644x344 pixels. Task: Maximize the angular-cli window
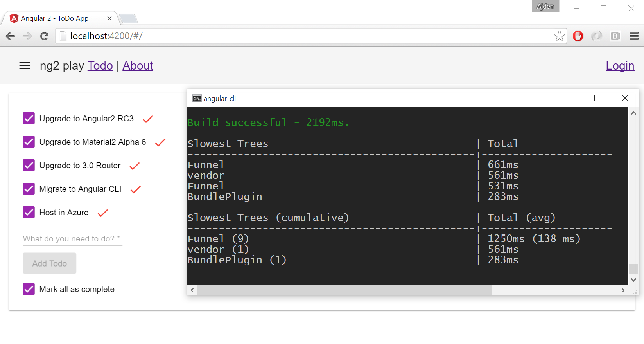tap(597, 98)
